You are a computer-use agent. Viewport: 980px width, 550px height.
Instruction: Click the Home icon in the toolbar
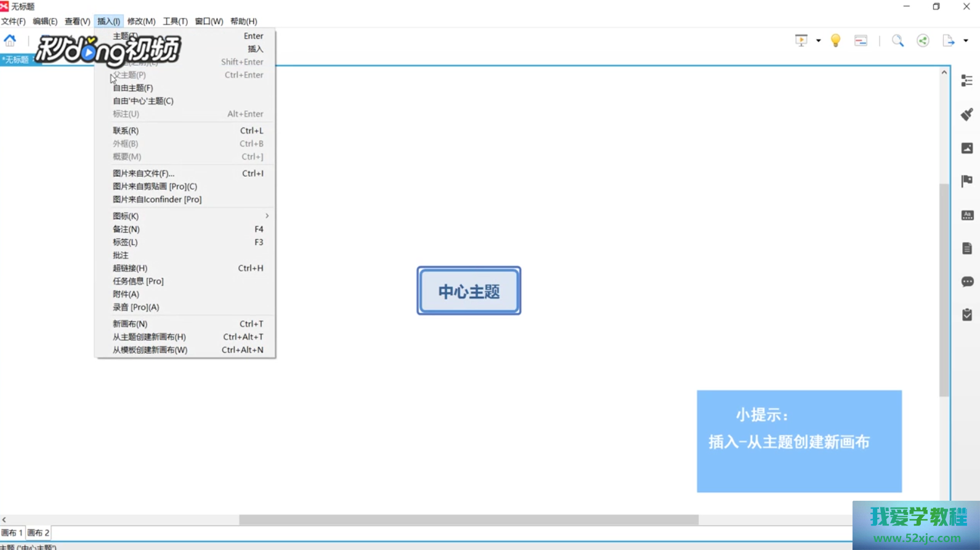coord(10,41)
